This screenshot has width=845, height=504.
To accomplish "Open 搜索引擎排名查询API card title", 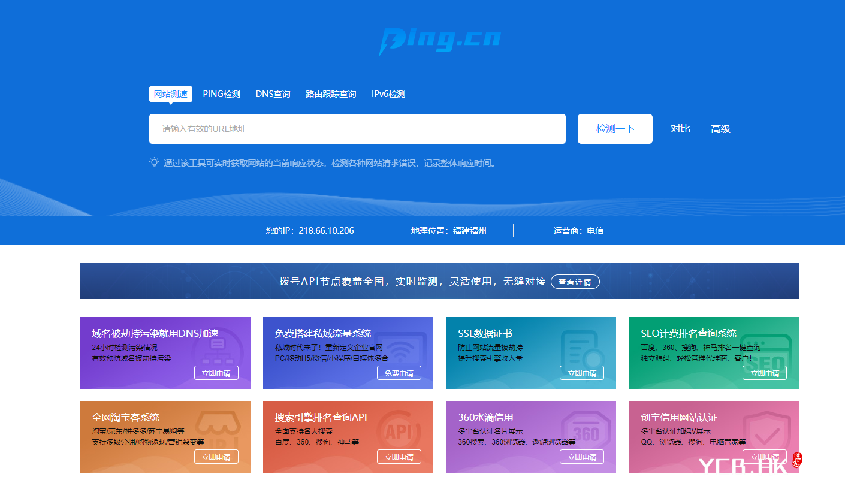I will point(321,417).
